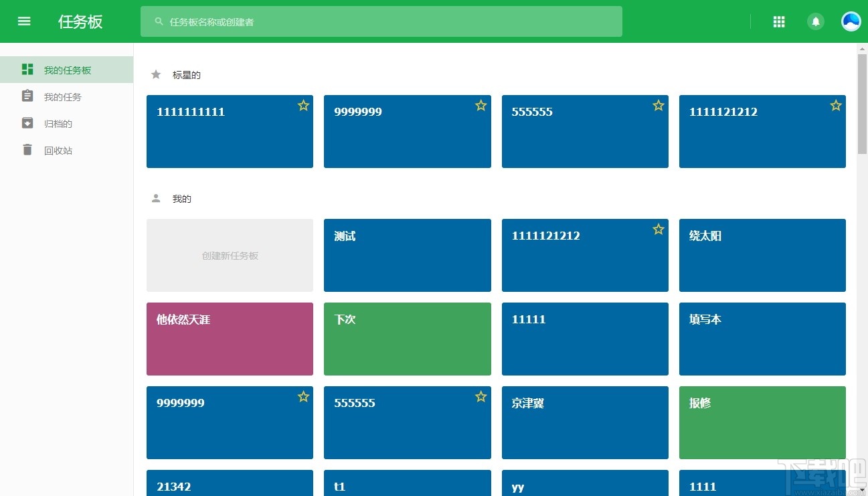Focus the 任务板名称或创建者 search field
Image resolution: width=868 pixels, height=496 pixels.
pos(381,21)
